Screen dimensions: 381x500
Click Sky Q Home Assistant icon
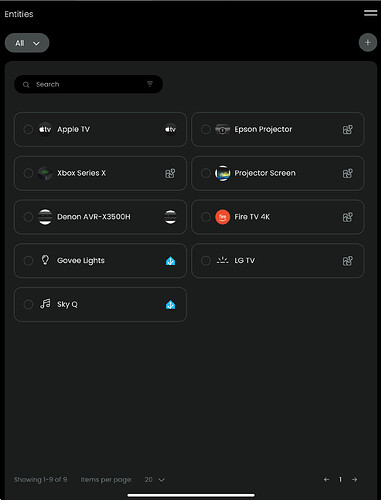[x=170, y=304]
